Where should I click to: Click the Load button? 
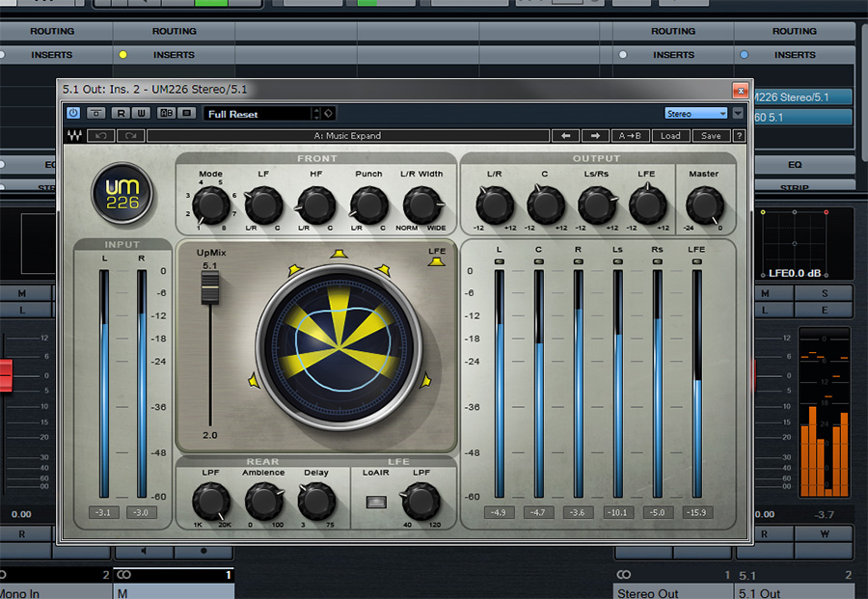(670, 136)
